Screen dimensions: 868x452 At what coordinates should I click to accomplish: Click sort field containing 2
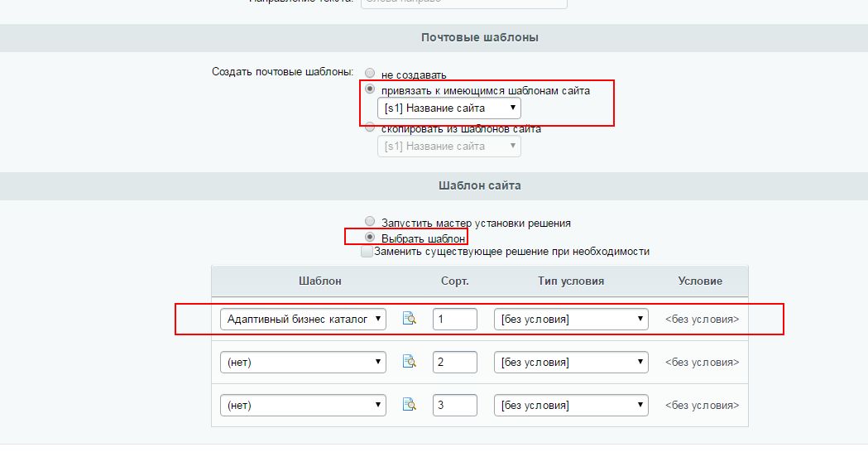(454, 362)
